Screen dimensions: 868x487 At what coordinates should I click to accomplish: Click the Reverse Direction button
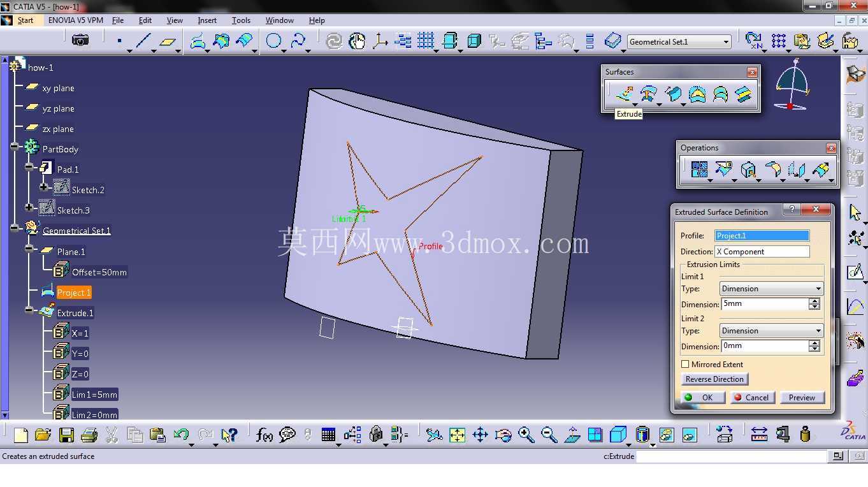[714, 379]
